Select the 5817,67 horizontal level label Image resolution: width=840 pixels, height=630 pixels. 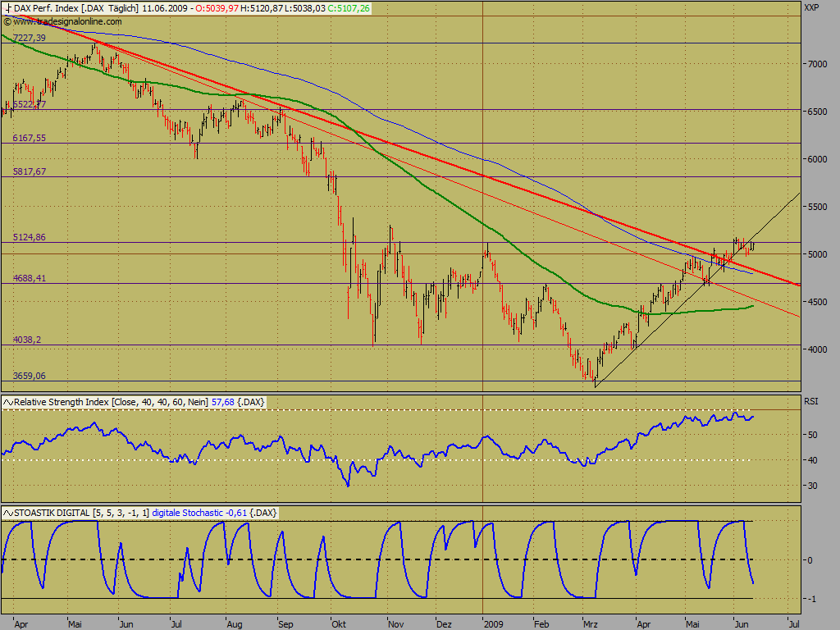(x=30, y=172)
